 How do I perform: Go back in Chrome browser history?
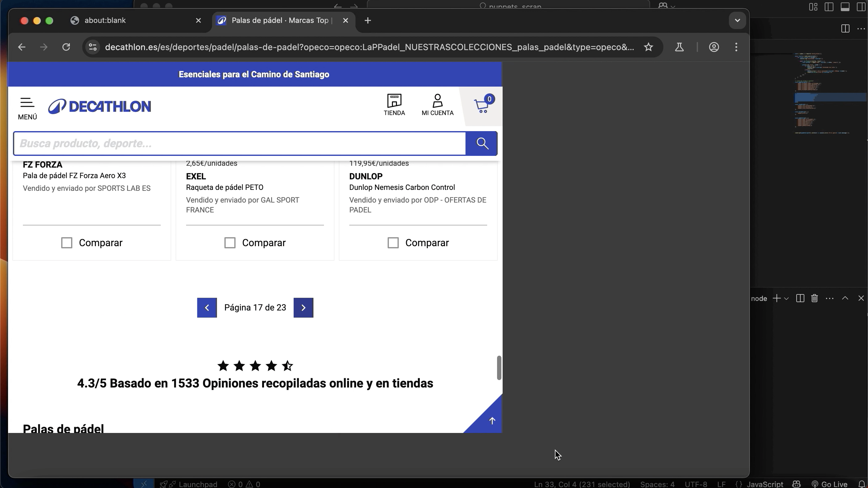click(22, 47)
